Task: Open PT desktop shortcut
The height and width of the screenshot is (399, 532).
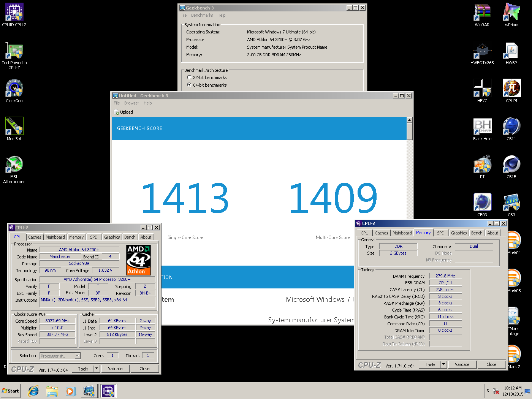Action: tap(482, 167)
